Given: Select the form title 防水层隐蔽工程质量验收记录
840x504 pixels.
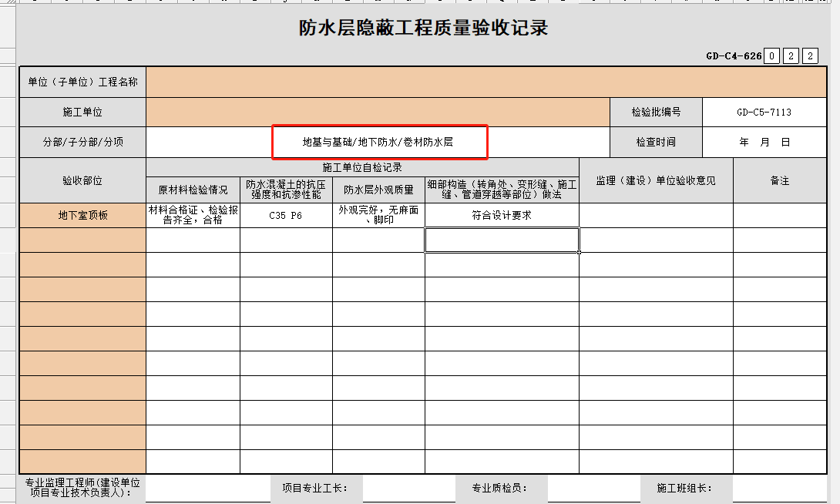Looking at the screenshot, I should pos(423,29).
